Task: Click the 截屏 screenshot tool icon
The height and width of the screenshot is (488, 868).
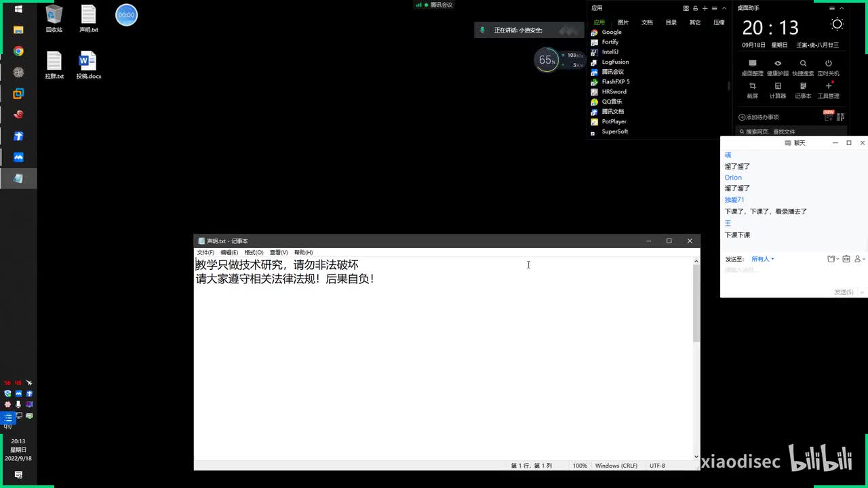Action: pyautogui.click(x=752, y=90)
